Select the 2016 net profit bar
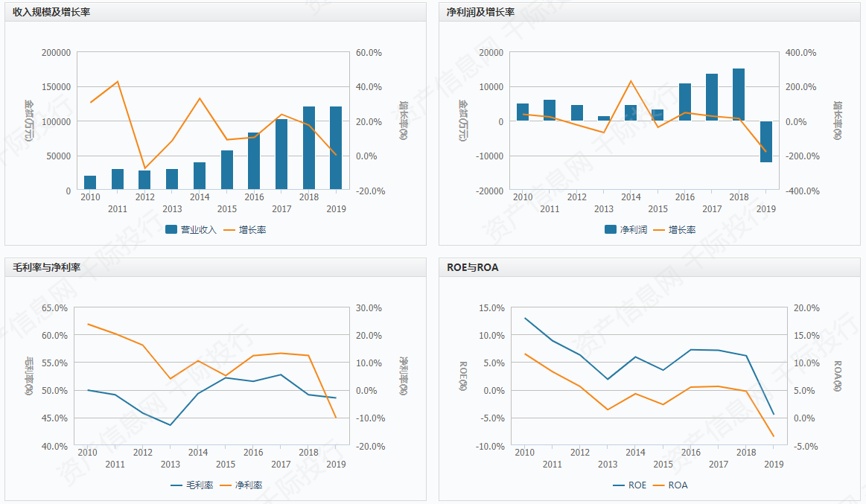The height and width of the screenshot is (504, 866). [685, 102]
